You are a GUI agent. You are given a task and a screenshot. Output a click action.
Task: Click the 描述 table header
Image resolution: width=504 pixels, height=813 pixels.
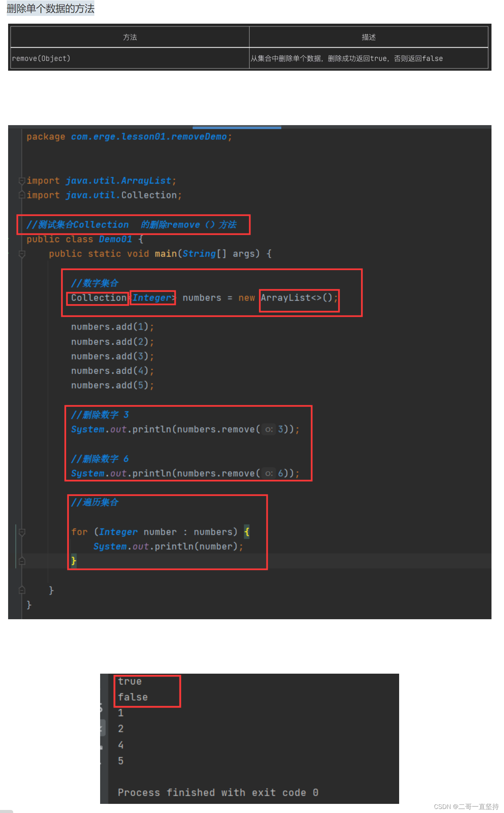click(369, 37)
